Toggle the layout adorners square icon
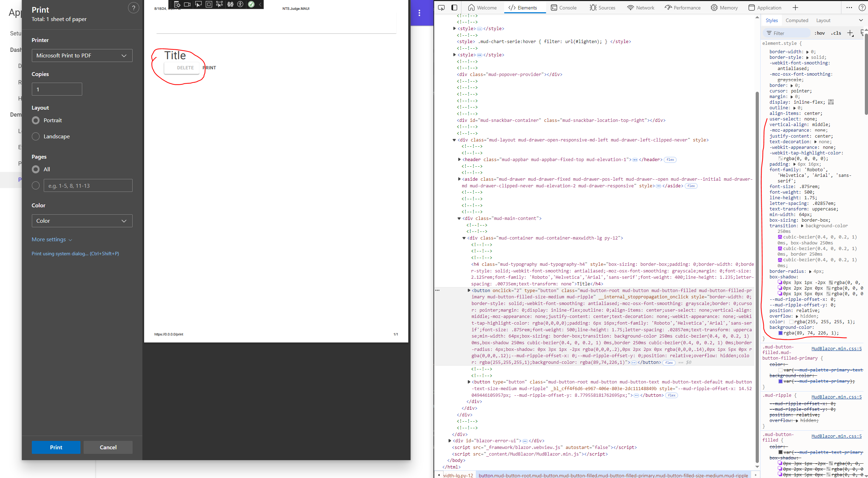 click(x=209, y=4)
